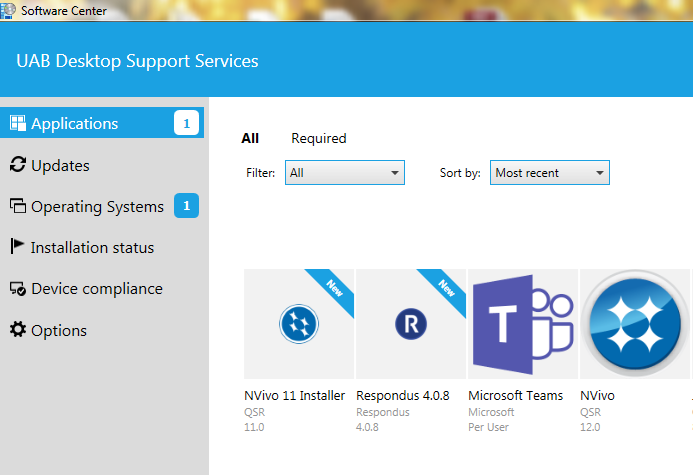Click the Applications grid icon in sidebar
Image resolution: width=693 pixels, height=475 pixels.
click(x=17, y=124)
